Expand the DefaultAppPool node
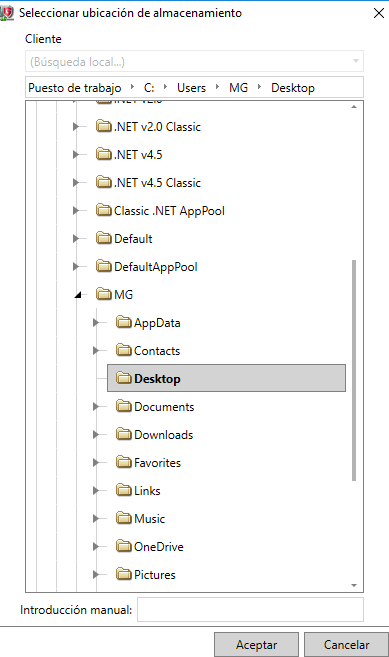The image size is (389, 657). (76, 266)
